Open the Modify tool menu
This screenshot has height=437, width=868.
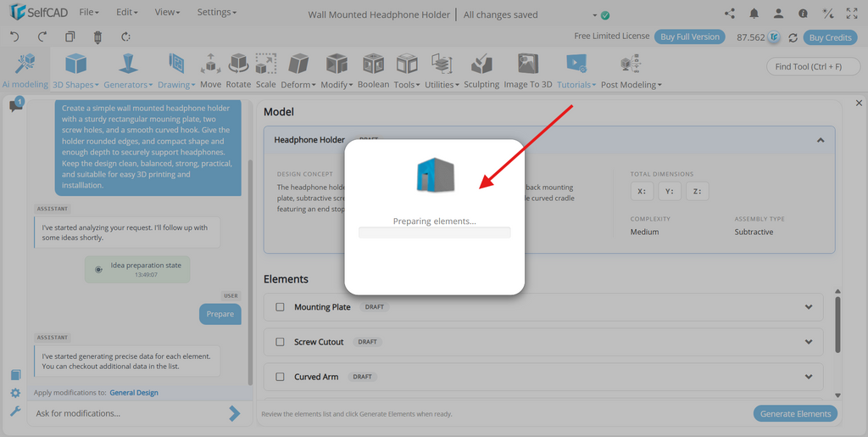click(337, 70)
